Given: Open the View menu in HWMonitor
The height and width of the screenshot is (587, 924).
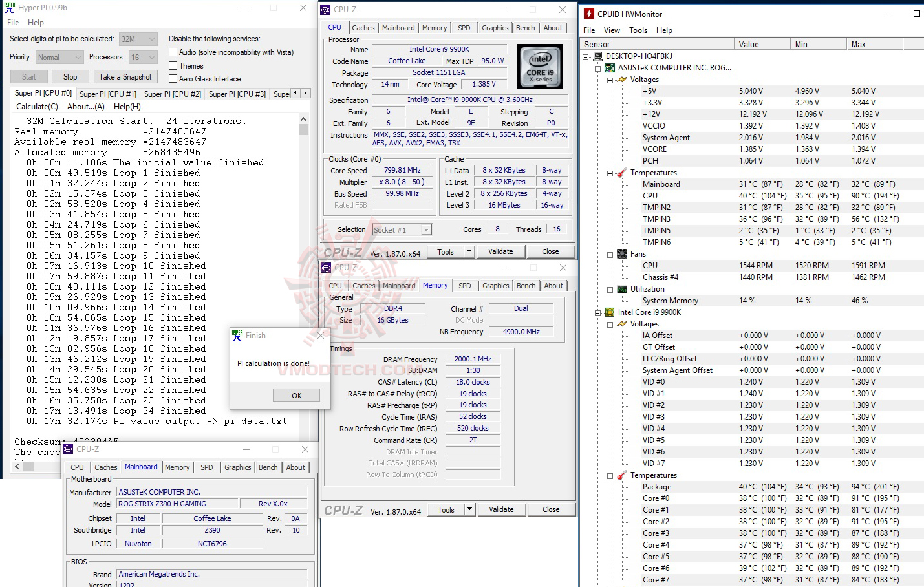Looking at the screenshot, I should point(612,30).
